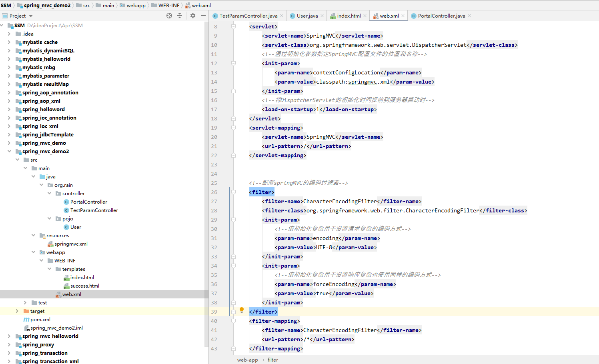Click web-app in bottom XML breadcrumb

pyautogui.click(x=248, y=360)
